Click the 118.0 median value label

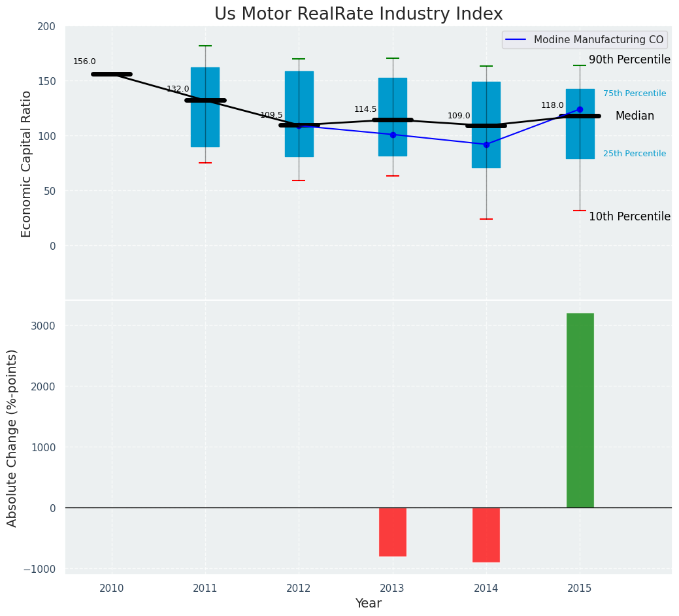coord(552,105)
